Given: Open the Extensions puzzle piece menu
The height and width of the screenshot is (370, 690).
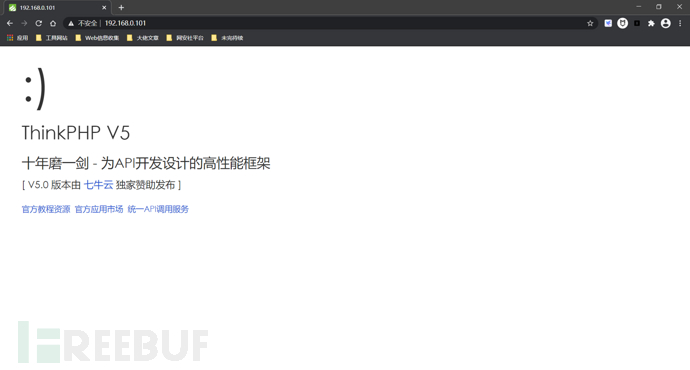Looking at the screenshot, I should pos(651,23).
